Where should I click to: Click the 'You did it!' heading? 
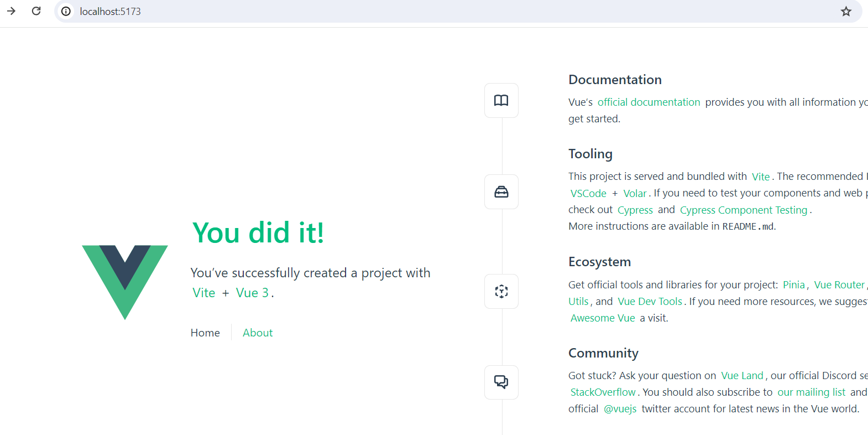pyautogui.click(x=258, y=232)
